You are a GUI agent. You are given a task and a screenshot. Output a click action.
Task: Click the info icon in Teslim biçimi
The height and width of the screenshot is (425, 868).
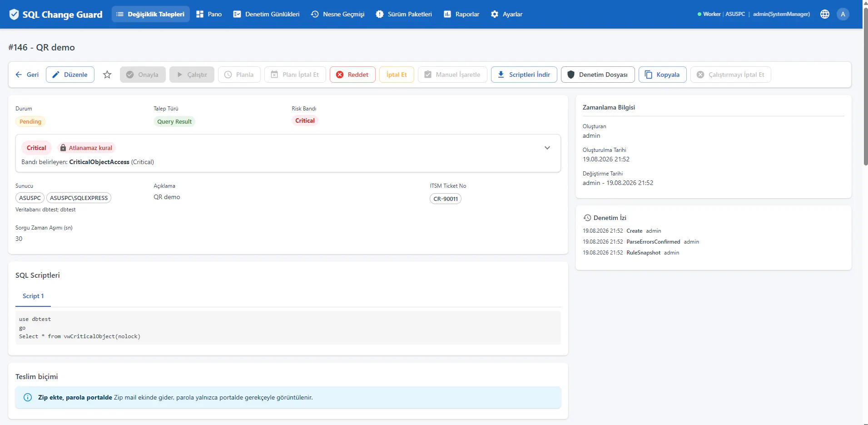(x=28, y=397)
